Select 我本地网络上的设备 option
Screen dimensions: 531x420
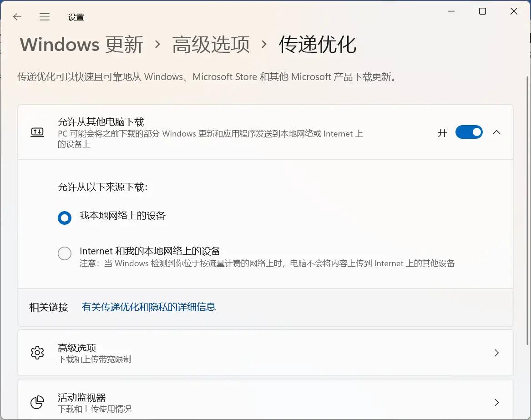coord(65,218)
